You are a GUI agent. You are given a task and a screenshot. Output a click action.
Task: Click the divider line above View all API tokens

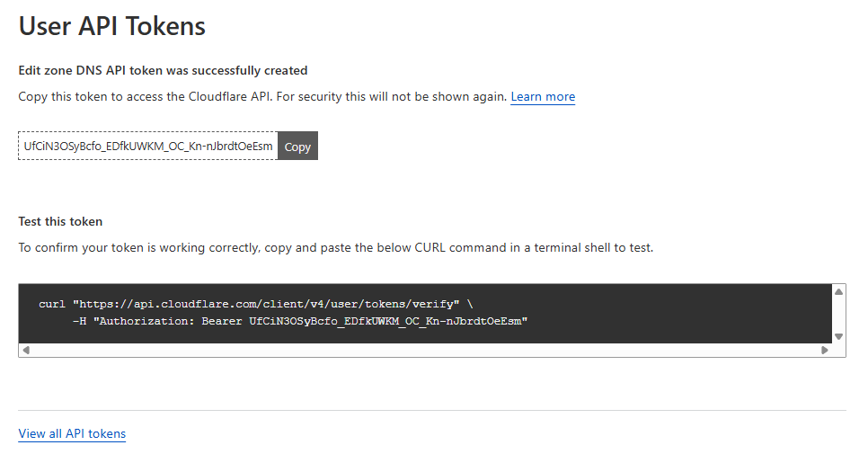[x=432, y=410]
